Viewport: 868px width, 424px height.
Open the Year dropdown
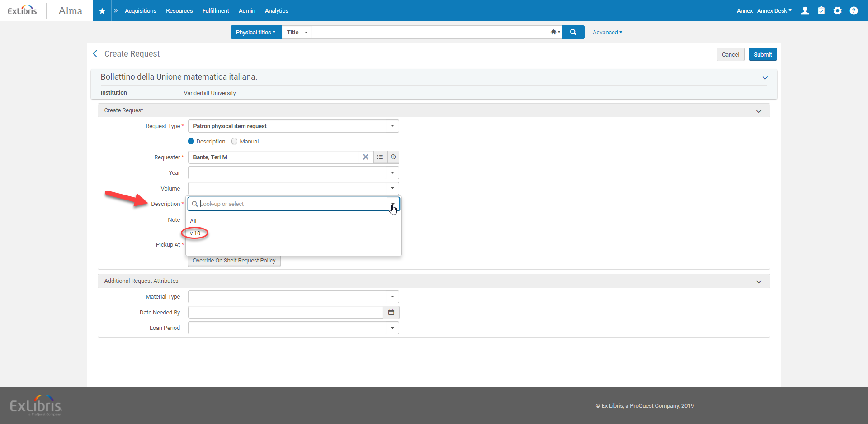pos(293,172)
